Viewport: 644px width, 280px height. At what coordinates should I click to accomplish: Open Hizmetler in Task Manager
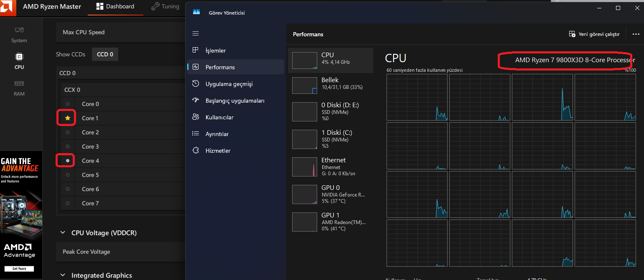point(236,151)
